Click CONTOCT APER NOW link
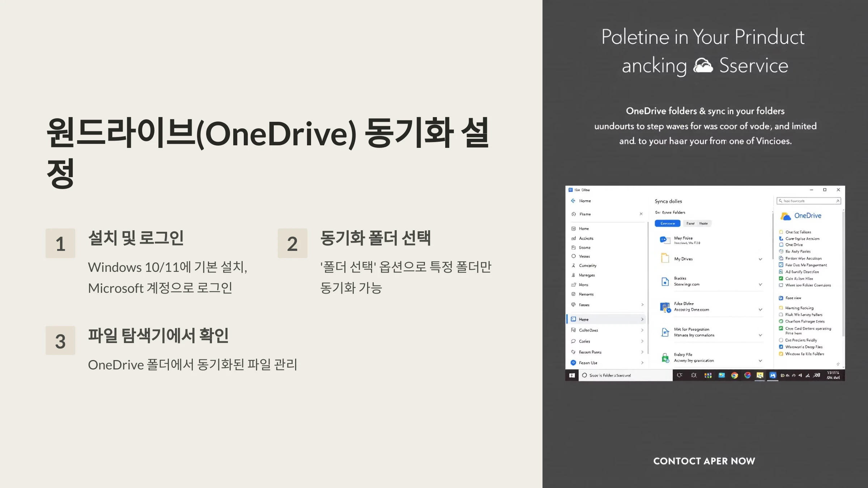The image size is (868, 488). [x=704, y=461]
